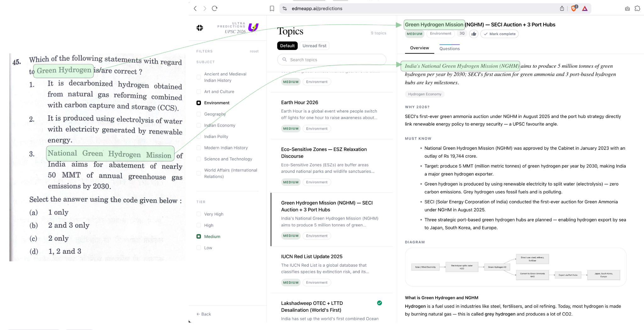Check the High tier filter
The height and width of the screenshot is (330, 644).
click(x=199, y=225)
